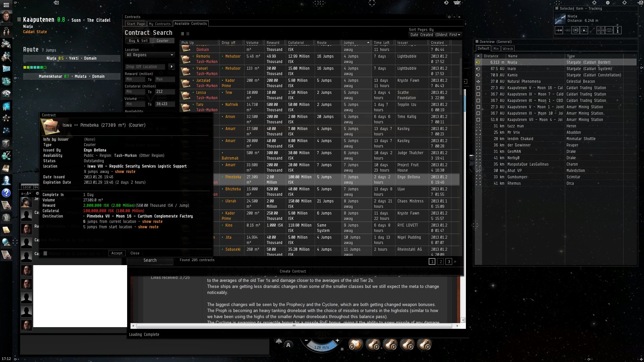Click the Orbit icon in Selected Item
This screenshot has height=362, width=644.
tap(584, 31)
